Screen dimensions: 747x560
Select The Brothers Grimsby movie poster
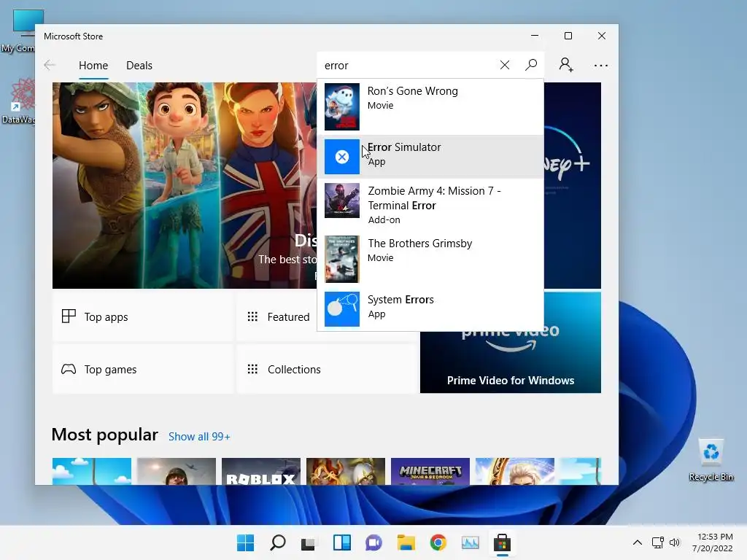[x=342, y=259]
